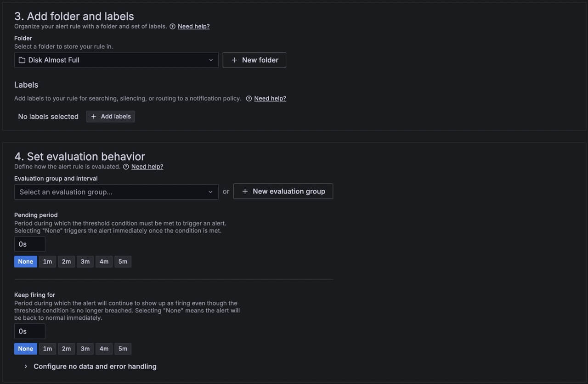This screenshot has width=588, height=384.
Task: Click help icon in evaluation behavior section
Action: click(x=126, y=167)
